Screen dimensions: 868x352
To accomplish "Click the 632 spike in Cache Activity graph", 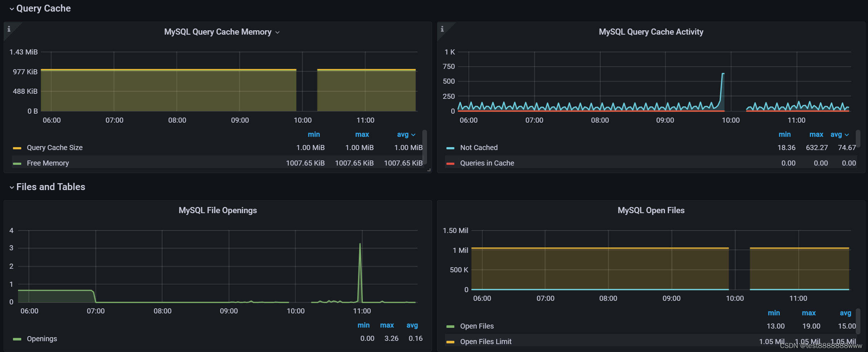I will (x=723, y=74).
